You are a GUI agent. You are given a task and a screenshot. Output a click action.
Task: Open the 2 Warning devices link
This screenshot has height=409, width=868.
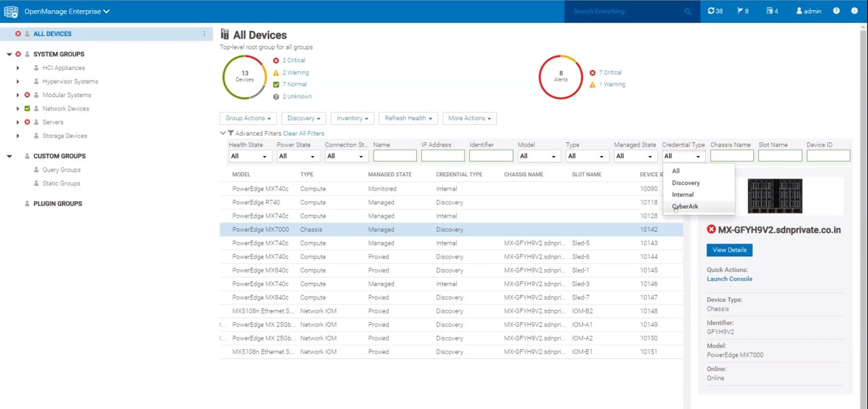296,73
